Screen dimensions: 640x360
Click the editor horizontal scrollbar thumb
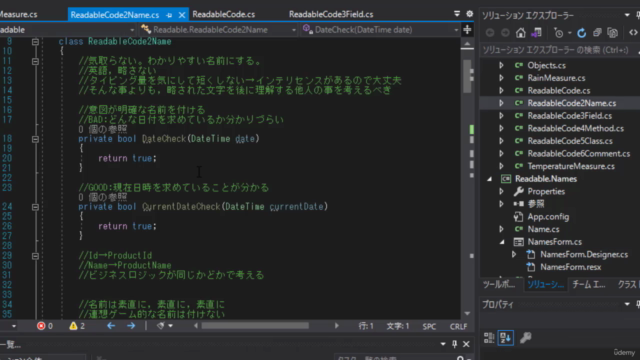point(255,326)
